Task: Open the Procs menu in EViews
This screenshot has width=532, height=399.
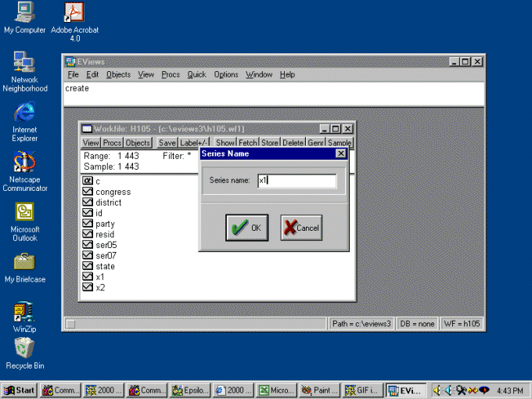Action: tap(171, 74)
